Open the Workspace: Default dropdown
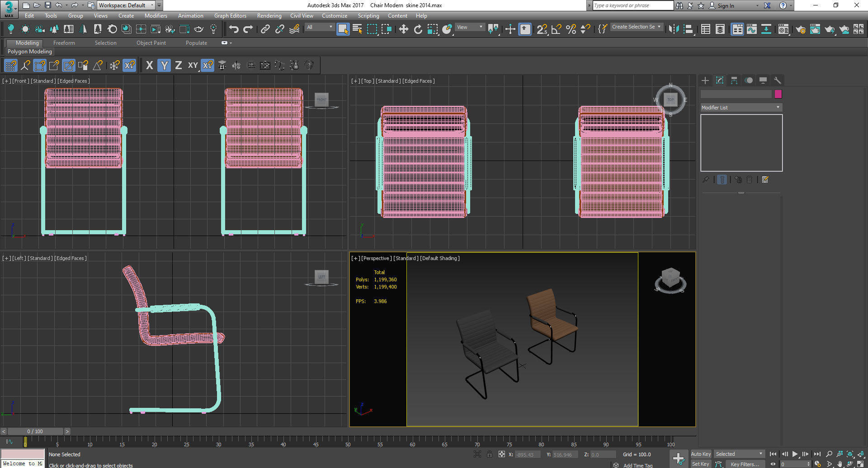The width and height of the screenshot is (868, 468). click(x=126, y=5)
